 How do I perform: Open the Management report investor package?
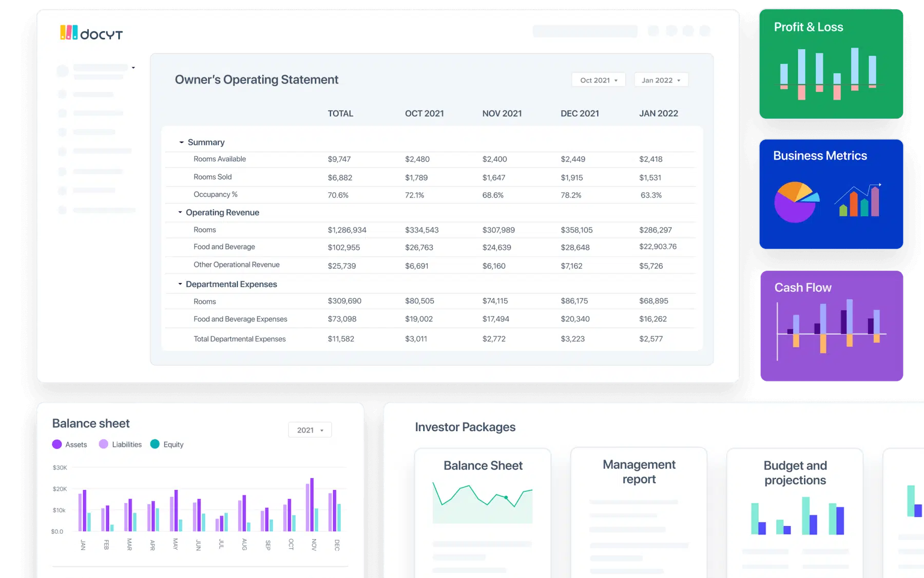[x=639, y=513]
